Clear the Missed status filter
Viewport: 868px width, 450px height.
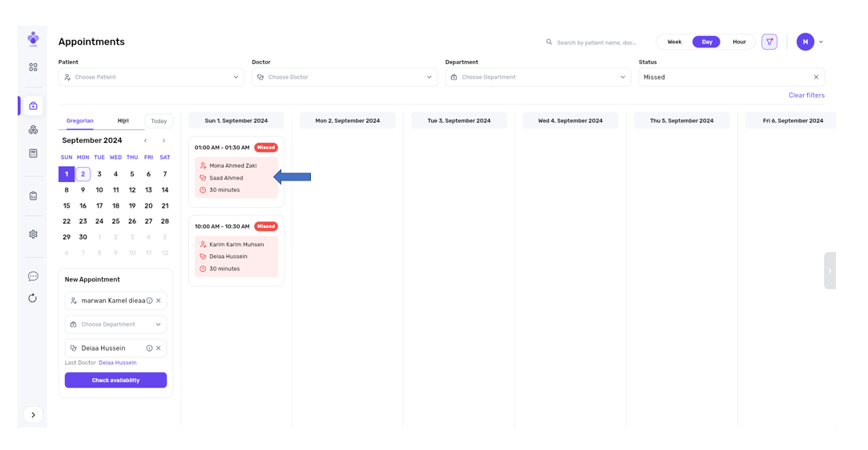(x=816, y=77)
